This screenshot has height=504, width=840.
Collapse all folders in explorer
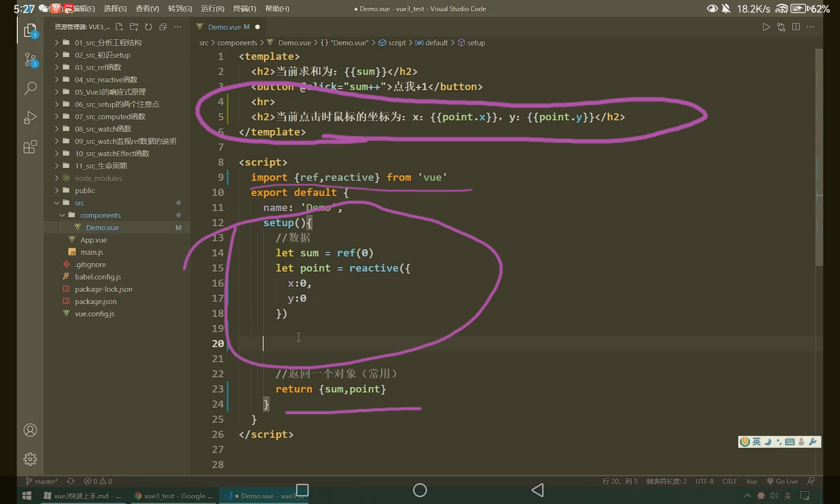click(163, 27)
